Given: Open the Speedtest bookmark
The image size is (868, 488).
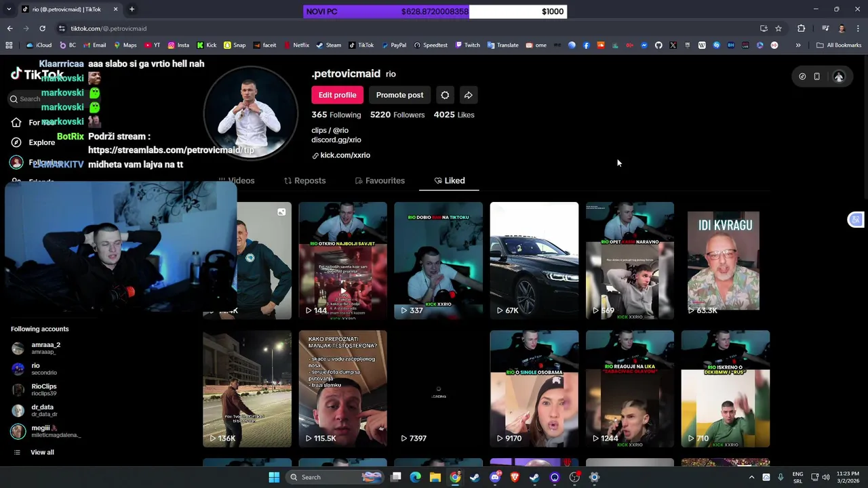Looking at the screenshot, I should (430, 45).
